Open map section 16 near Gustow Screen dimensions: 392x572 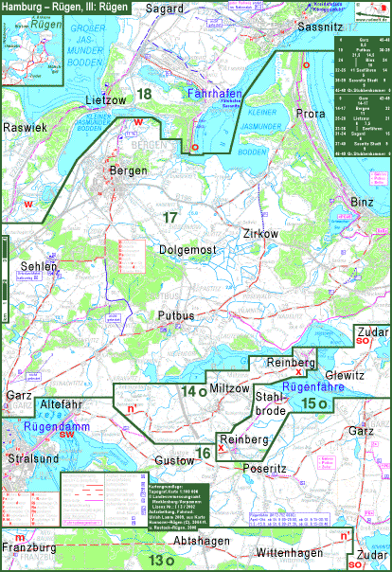(x=204, y=453)
